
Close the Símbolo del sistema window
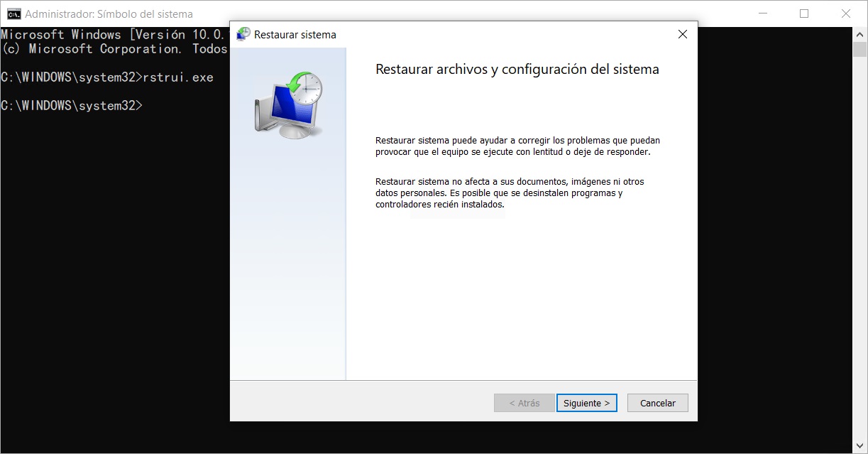pos(845,13)
